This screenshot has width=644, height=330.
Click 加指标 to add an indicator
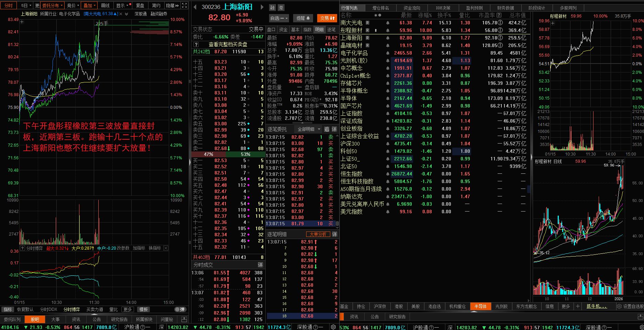point(139,248)
